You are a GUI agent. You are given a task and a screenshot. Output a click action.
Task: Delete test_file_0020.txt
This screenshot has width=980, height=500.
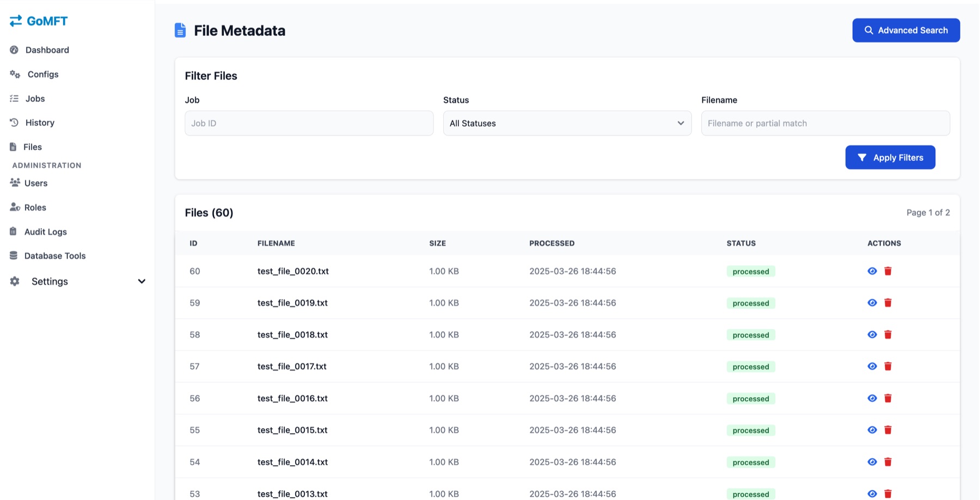point(888,271)
